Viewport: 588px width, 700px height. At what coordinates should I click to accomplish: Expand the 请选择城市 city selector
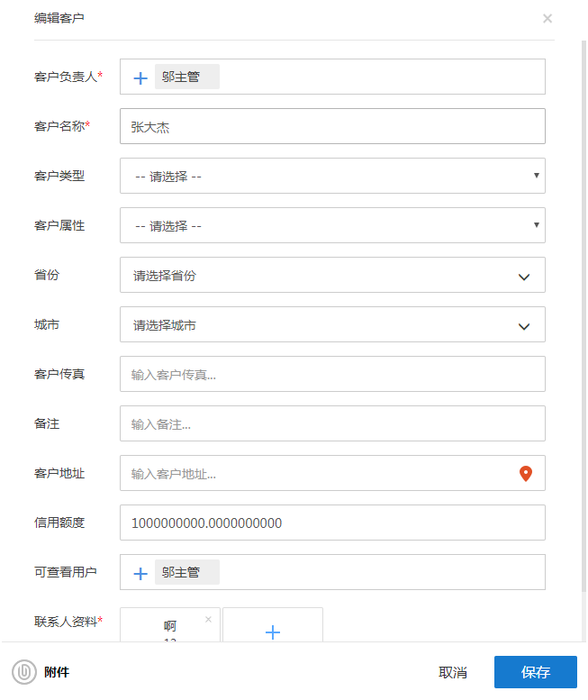[x=332, y=324]
